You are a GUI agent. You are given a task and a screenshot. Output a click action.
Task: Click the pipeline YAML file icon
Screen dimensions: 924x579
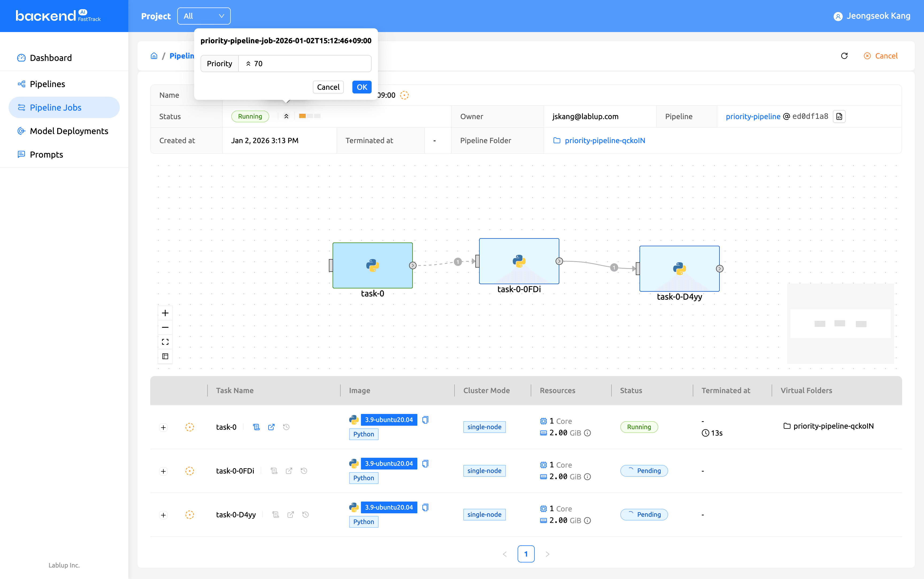(839, 116)
